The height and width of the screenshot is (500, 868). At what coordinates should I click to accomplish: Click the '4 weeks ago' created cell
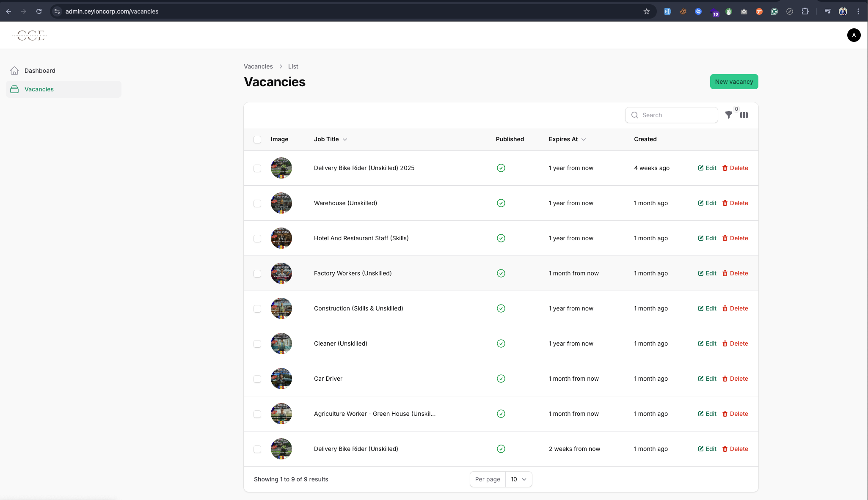652,168
